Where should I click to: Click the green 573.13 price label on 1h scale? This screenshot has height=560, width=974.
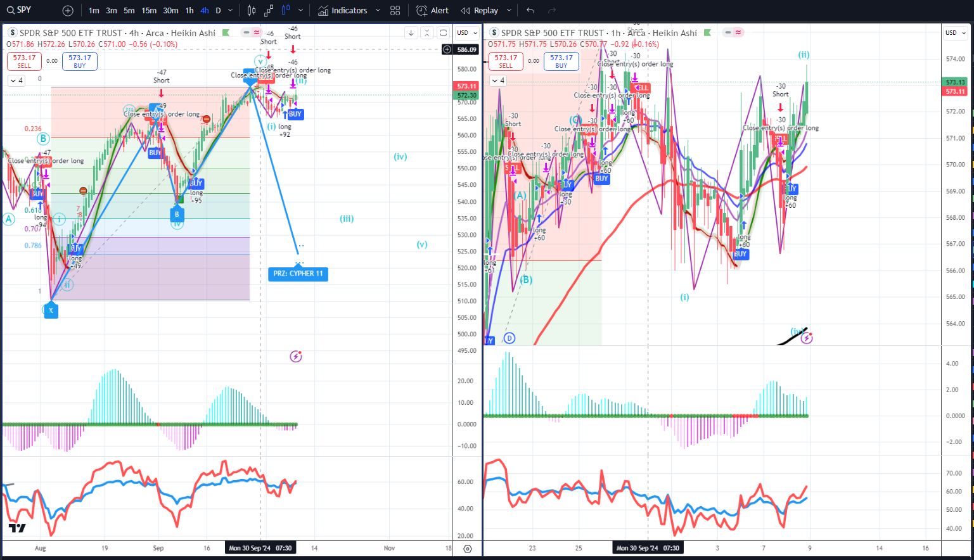(x=955, y=82)
